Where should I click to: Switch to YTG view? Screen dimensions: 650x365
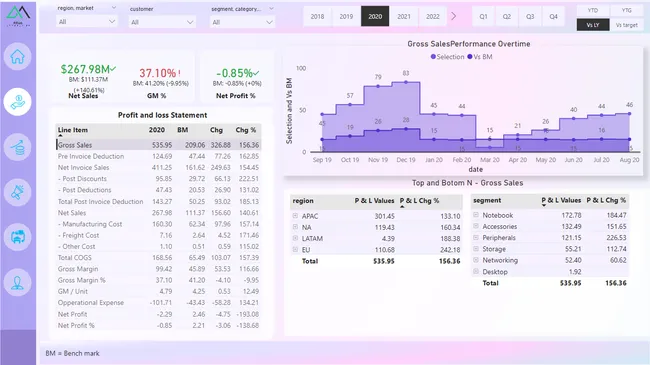click(x=626, y=10)
